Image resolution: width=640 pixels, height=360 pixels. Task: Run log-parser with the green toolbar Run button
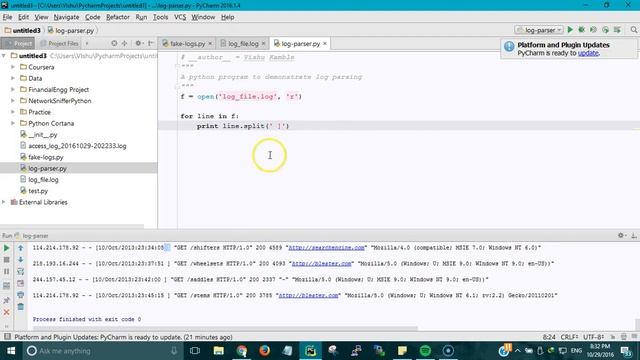point(570,30)
